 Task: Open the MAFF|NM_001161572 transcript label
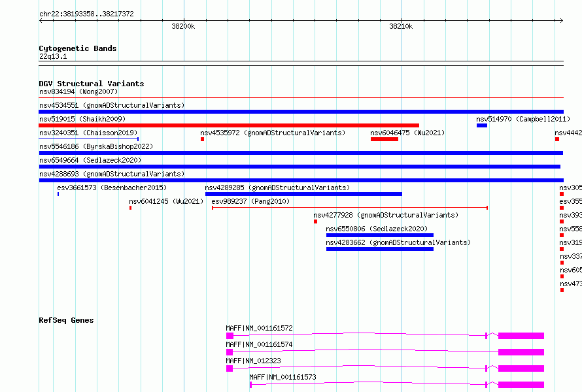pos(259,328)
